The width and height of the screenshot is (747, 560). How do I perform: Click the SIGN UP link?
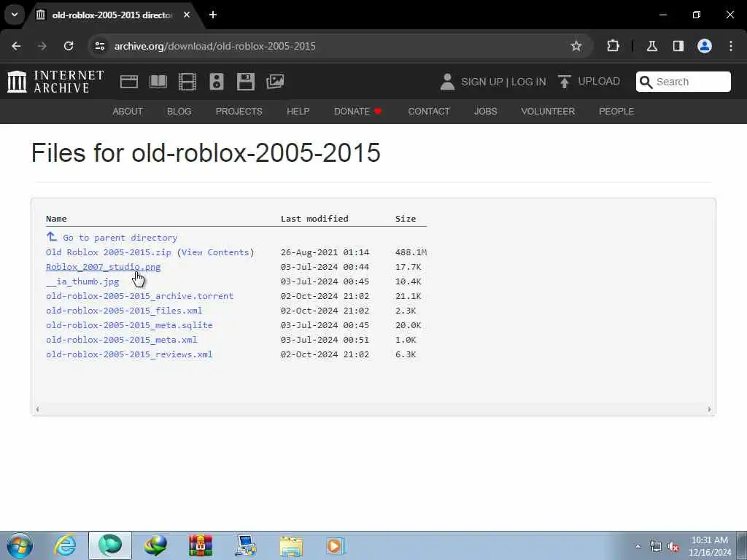481,82
